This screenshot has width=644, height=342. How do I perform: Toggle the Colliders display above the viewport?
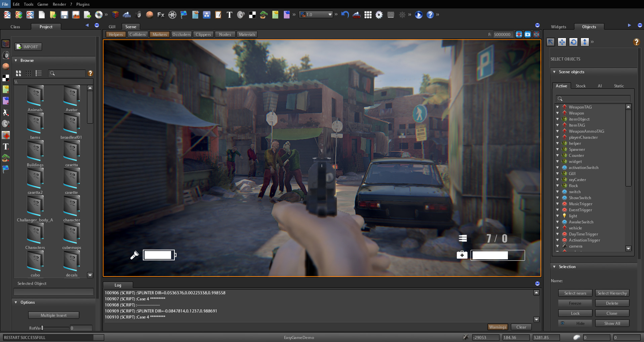click(137, 34)
